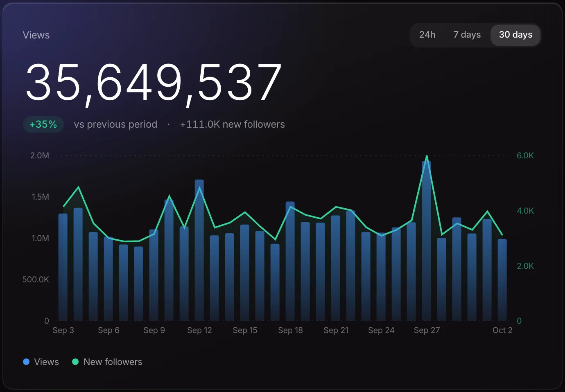Switch to the 24h time range
Image resolution: width=565 pixels, height=392 pixels.
tap(427, 35)
